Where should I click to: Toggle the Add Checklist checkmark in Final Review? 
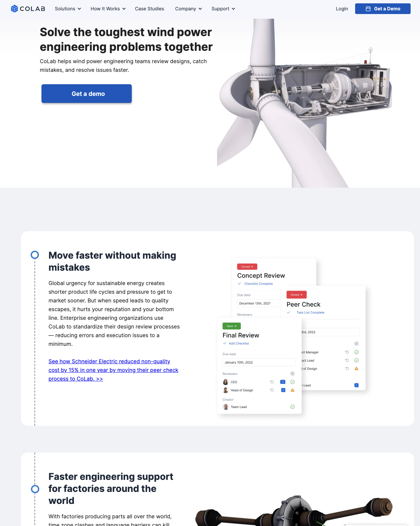(x=225, y=343)
